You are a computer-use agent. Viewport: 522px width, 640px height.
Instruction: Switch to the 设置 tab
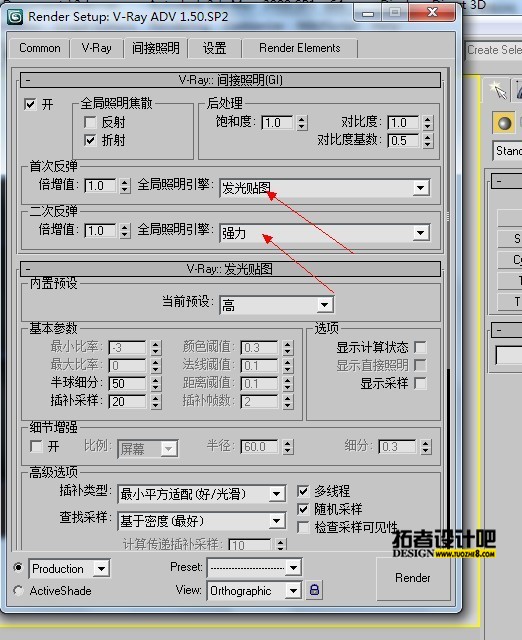[215, 48]
